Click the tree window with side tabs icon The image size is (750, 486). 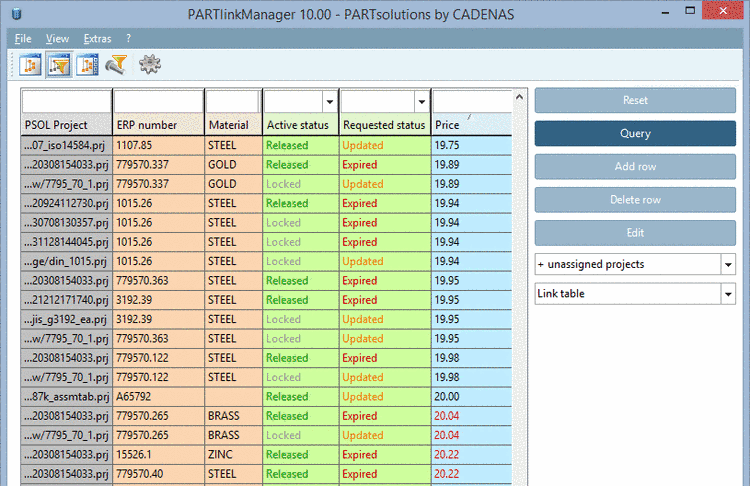pyautogui.click(x=88, y=65)
